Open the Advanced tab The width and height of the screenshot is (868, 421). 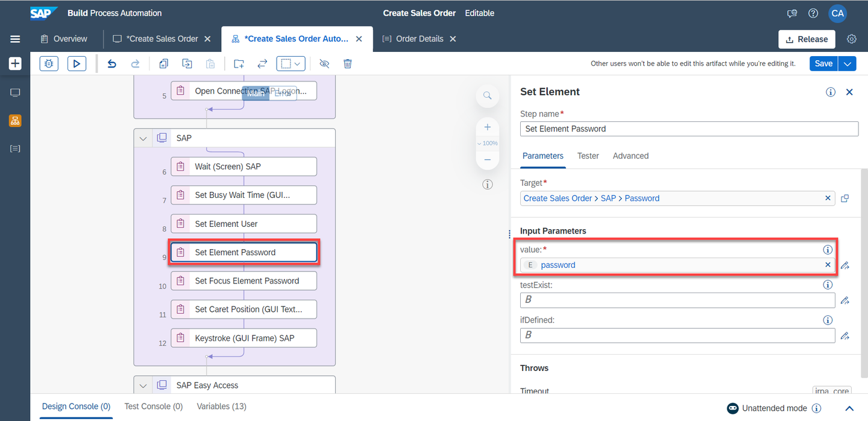click(x=631, y=156)
